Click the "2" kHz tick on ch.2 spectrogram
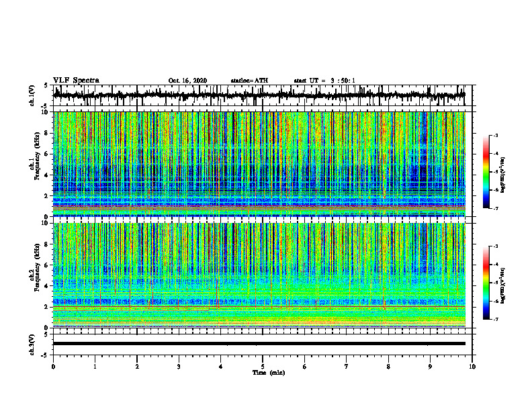This screenshot has width=532, height=411. click(x=47, y=307)
